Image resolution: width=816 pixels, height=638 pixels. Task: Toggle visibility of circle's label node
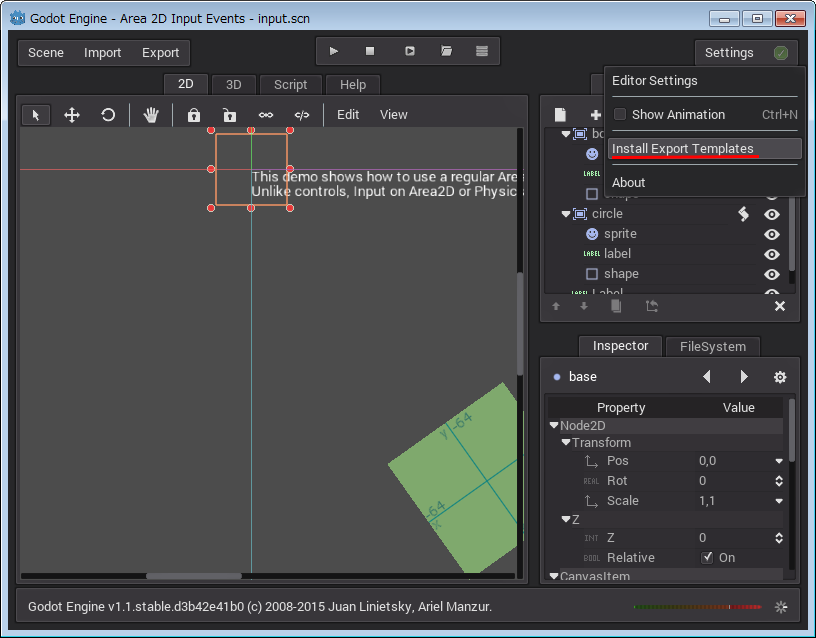coord(772,254)
